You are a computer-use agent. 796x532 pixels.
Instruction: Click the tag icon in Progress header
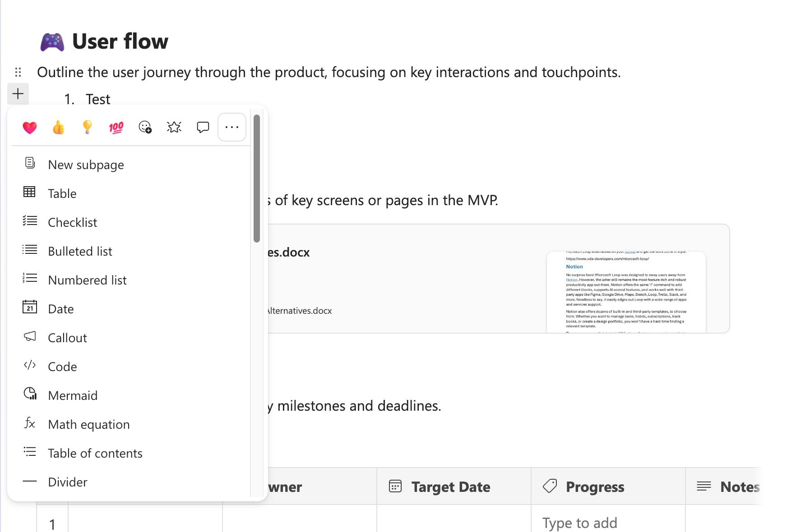[550, 486]
